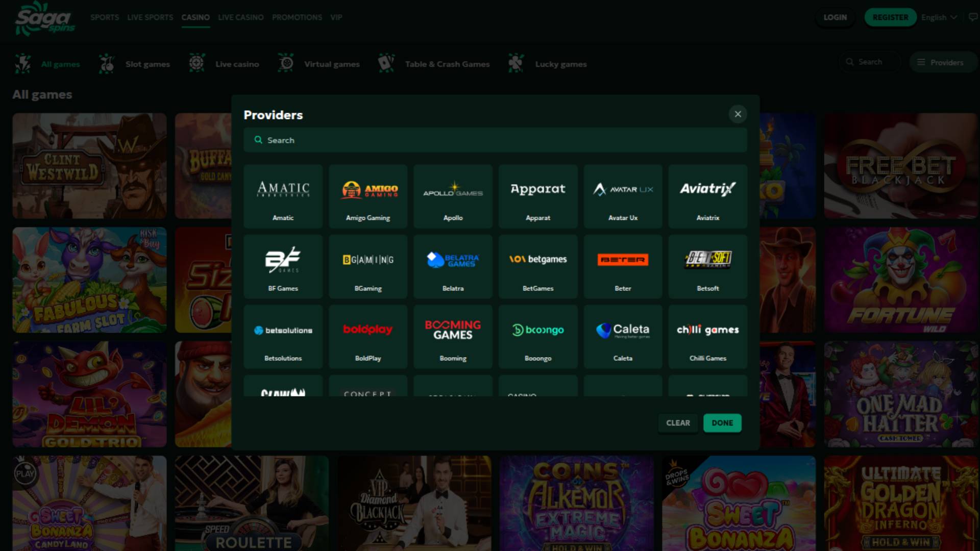Open the English language dropdown
The image size is (980, 551).
coord(938,17)
